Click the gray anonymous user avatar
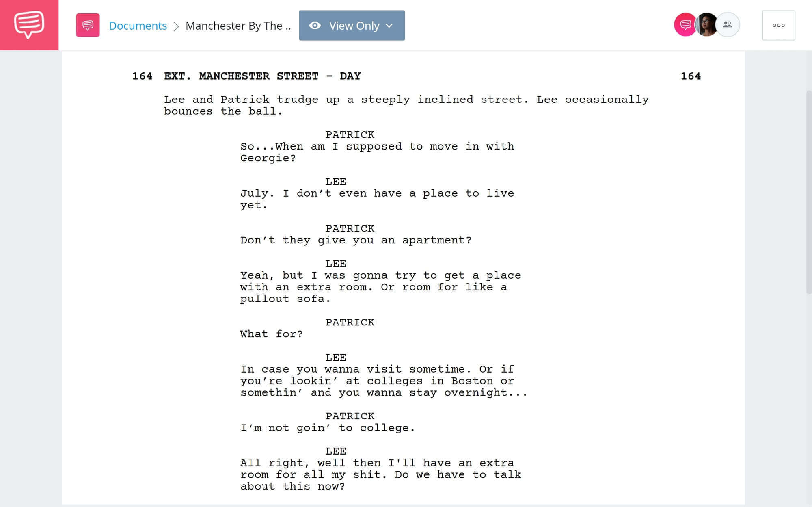Screen dimensions: 812x507 [x=728, y=25]
